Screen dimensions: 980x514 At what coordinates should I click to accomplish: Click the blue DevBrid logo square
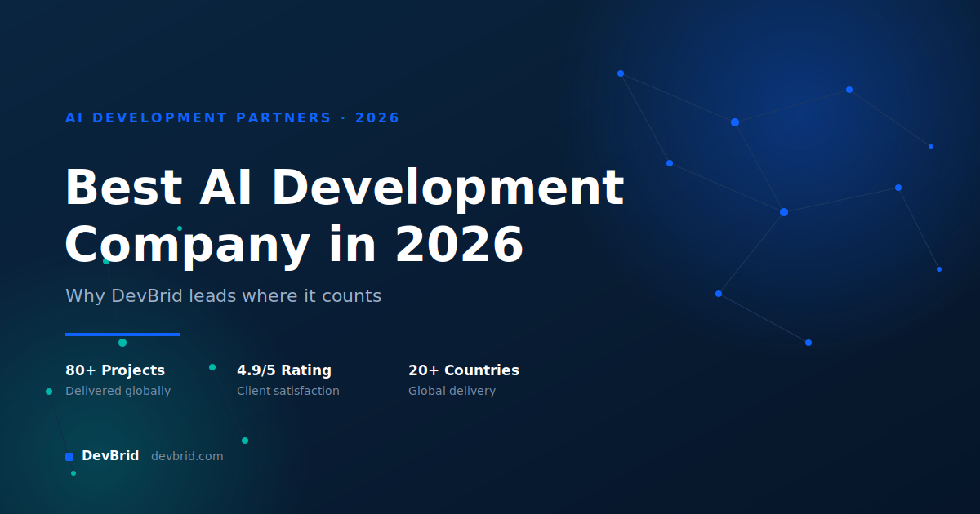[69, 457]
